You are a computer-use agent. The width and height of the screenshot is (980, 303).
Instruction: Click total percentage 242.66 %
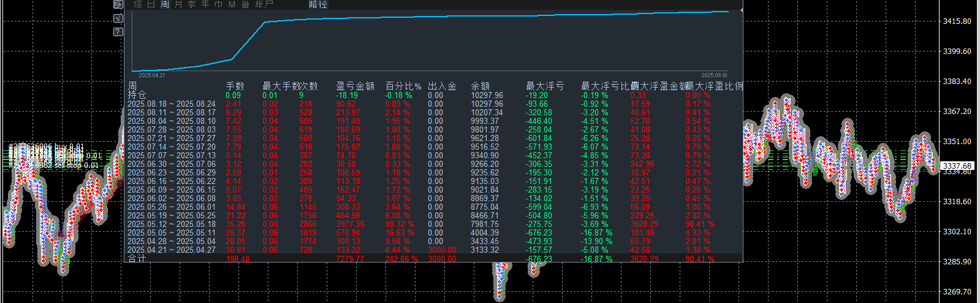[x=401, y=259]
